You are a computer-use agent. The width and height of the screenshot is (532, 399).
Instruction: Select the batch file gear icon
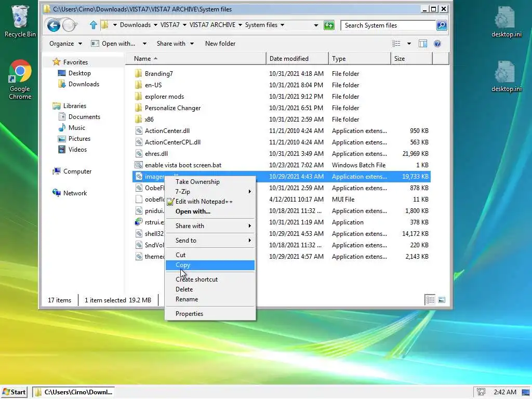click(138, 165)
